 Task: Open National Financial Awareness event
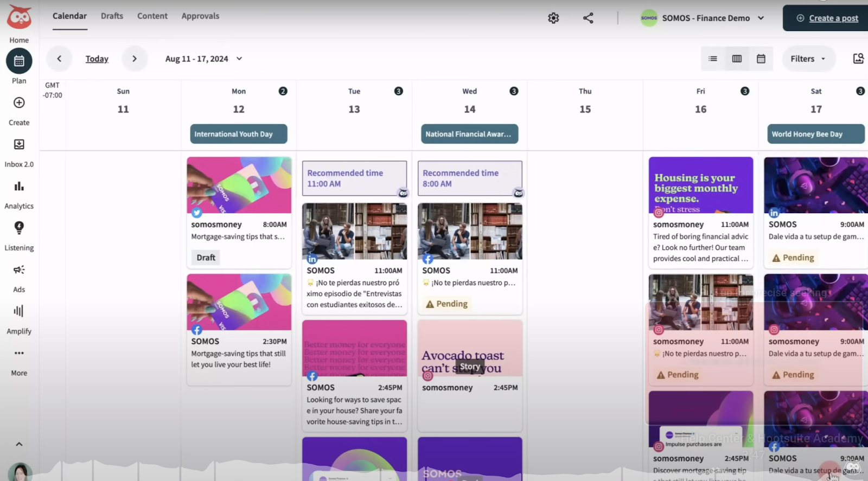coord(470,134)
